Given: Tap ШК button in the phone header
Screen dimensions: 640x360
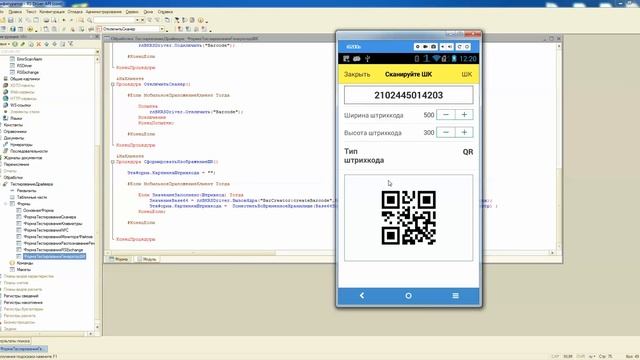Looking at the screenshot, I should coord(467,74).
